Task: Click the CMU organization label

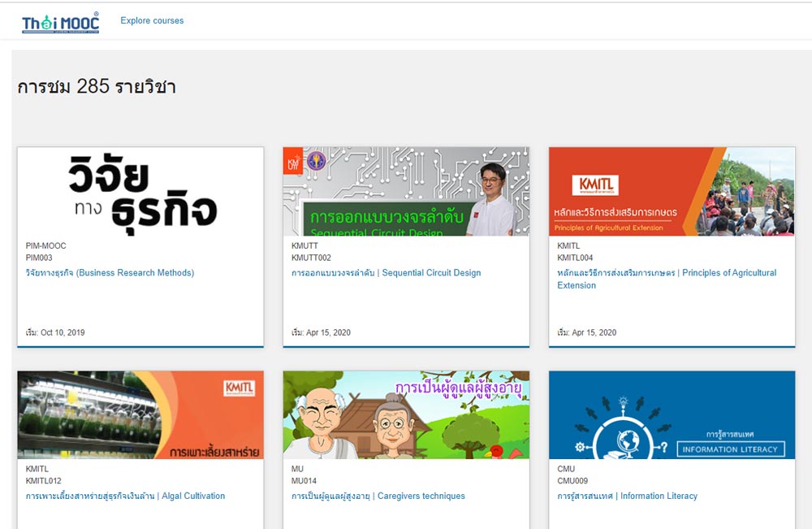Action: [x=566, y=469]
